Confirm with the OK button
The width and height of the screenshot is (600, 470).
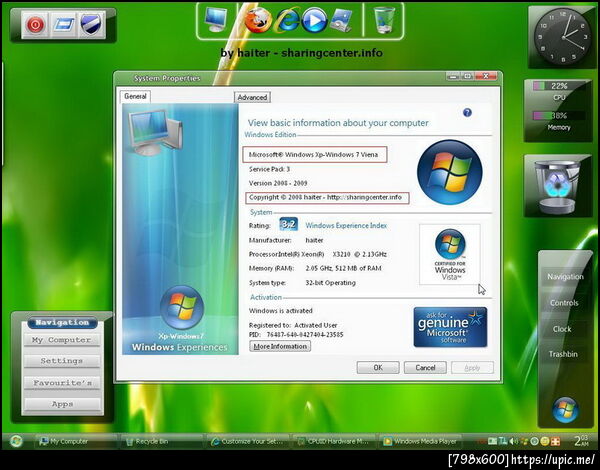(378, 368)
